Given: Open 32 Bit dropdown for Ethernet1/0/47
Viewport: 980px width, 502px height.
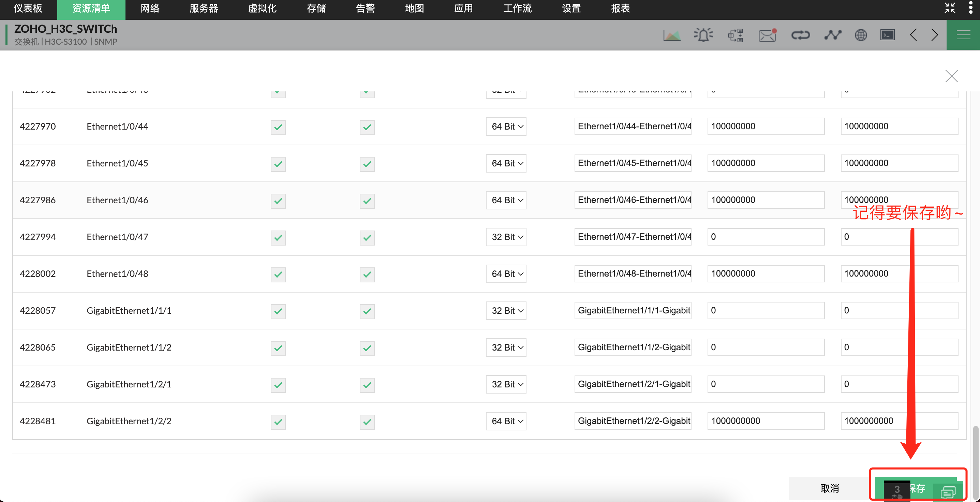Looking at the screenshot, I should click(x=506, y=237).
